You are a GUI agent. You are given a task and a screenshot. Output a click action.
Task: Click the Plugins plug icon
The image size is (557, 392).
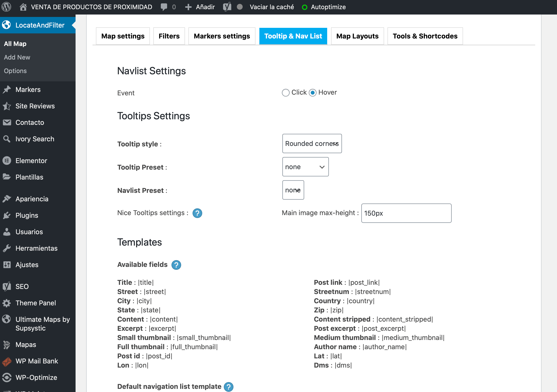[x=7, y=215]
